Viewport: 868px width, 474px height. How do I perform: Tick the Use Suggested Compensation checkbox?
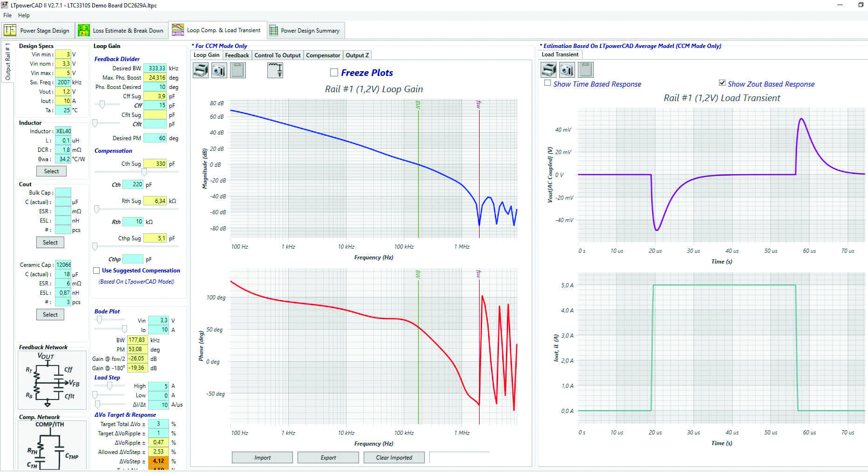pos(96,271)
